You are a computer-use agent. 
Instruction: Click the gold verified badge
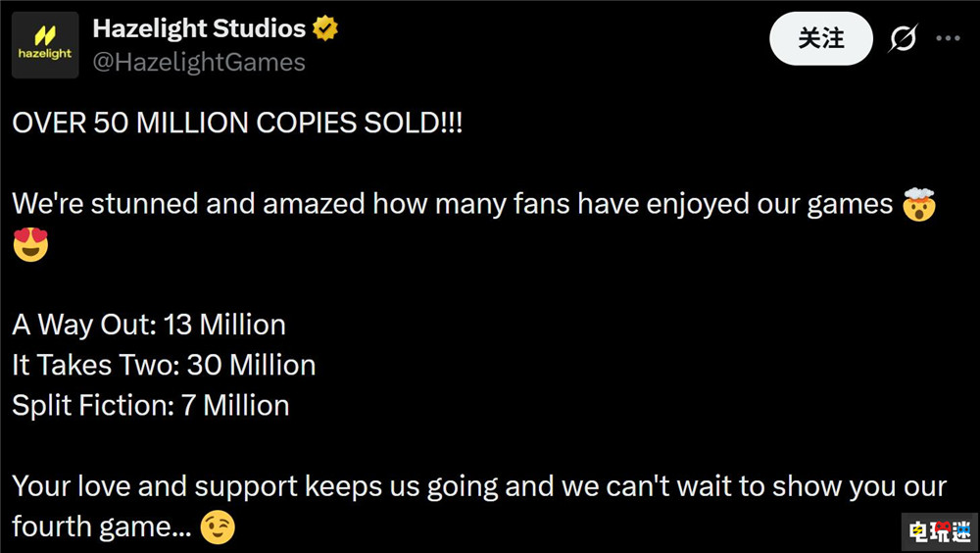[x=325, y=29]
